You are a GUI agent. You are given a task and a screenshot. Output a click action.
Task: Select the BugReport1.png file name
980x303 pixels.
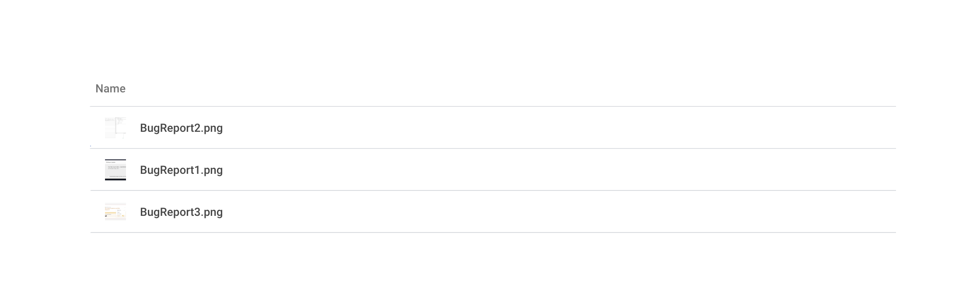point(181,170)
